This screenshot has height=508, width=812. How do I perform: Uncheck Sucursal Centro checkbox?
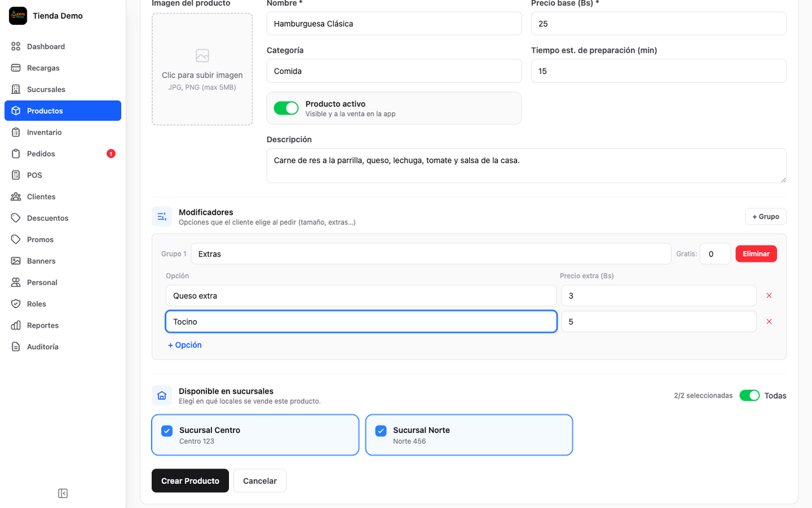click(167, 431)
